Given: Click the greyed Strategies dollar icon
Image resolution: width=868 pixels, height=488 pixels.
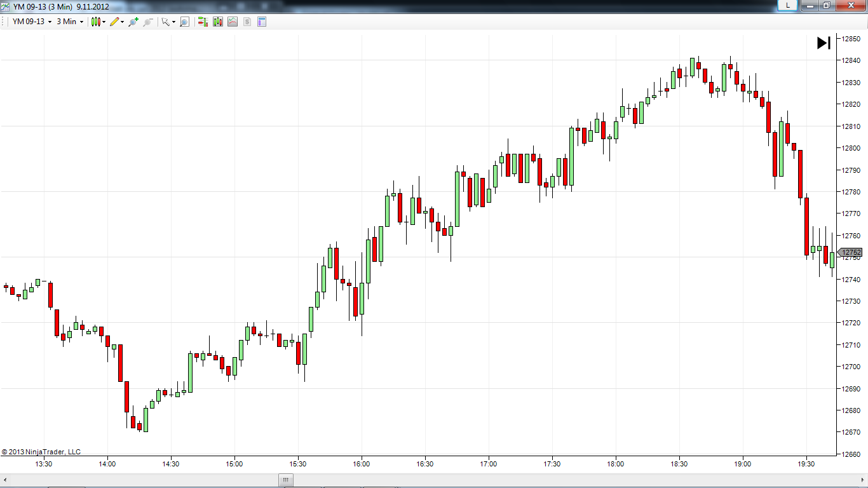Looking at the screenshot, I should pyautogui.click(x=247, y=22).
